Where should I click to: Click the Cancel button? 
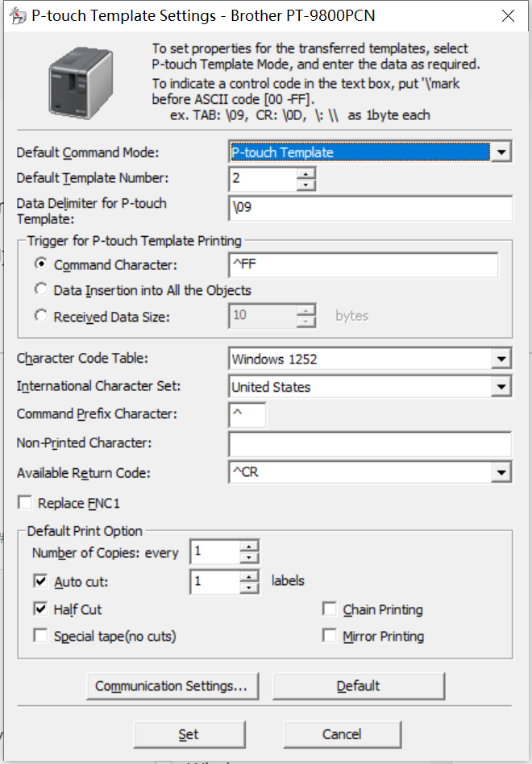tap(342, 734)
